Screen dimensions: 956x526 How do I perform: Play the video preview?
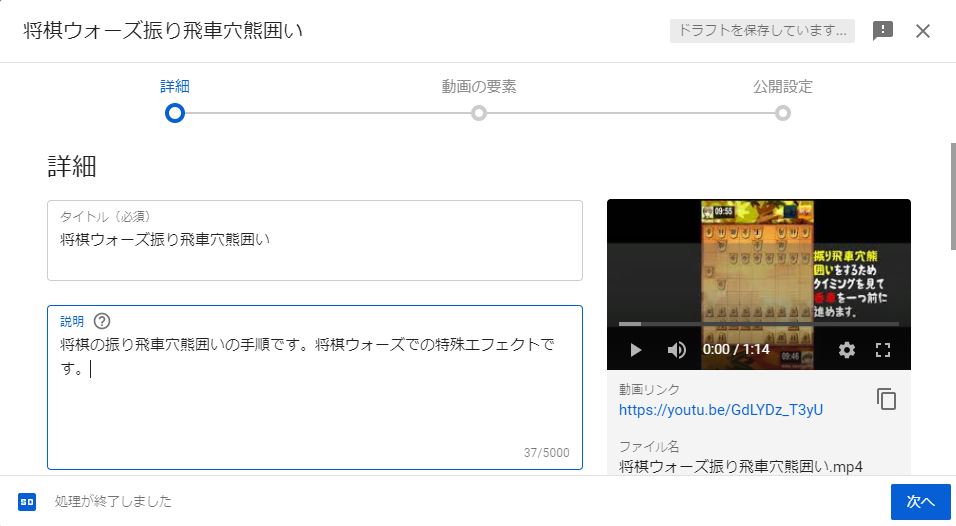pyautogui.click(x=635, y=350)
